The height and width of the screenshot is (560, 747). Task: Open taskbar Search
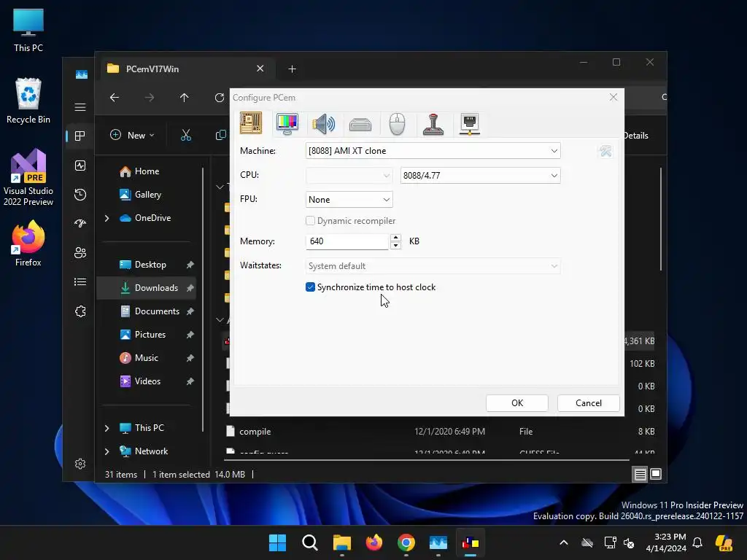point(309,542)
